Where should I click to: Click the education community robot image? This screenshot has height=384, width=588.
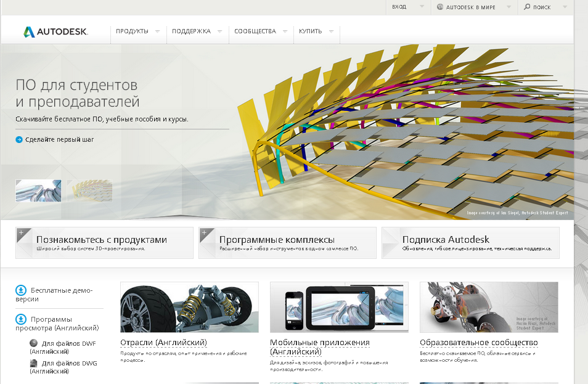click(489, 307)
